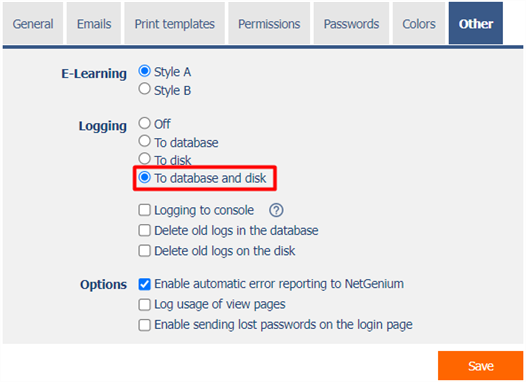Open the Passwords tab
Screen dimensions: 526x382
tap(351, 23)
